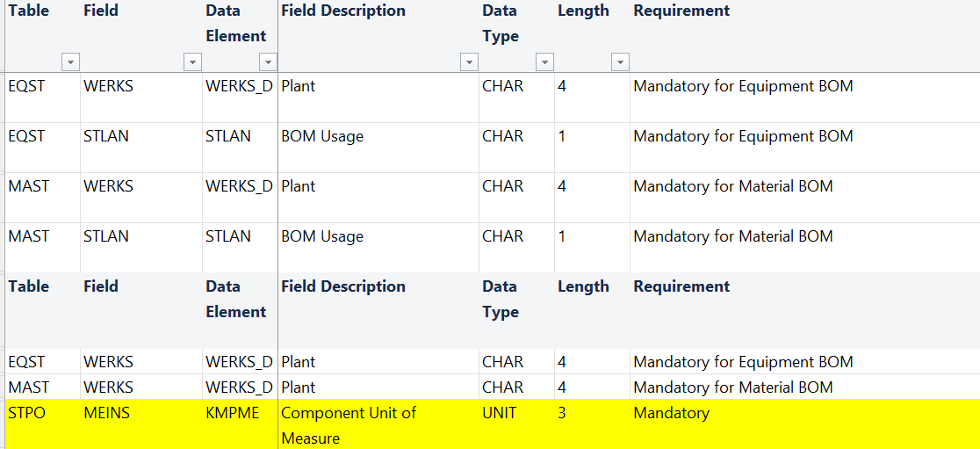Select the UNIT data type cell

pyautogui.click(x=500, y=413)
